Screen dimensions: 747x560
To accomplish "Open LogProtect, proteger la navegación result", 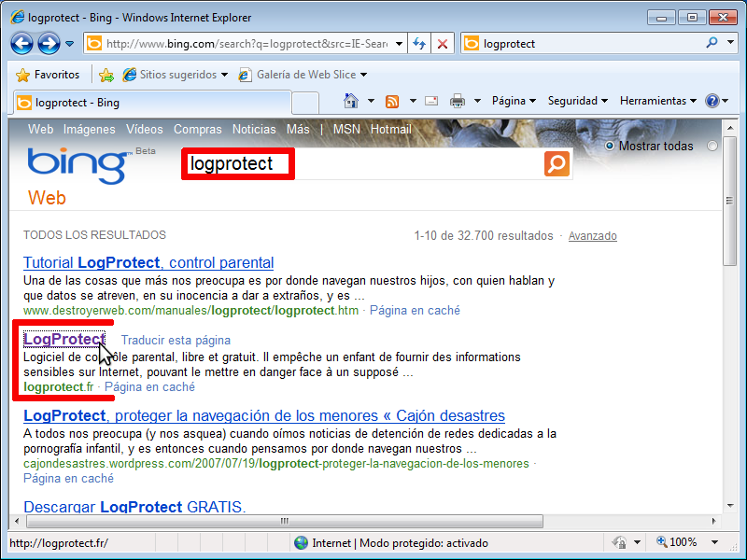I will (x=264, y=415).
